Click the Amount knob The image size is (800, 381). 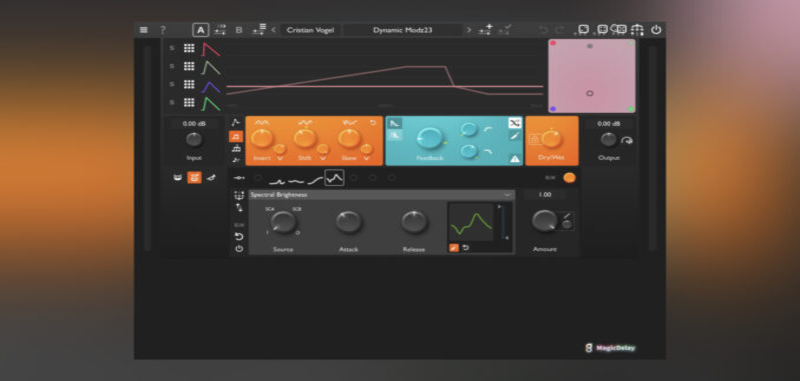pos(544,221)
